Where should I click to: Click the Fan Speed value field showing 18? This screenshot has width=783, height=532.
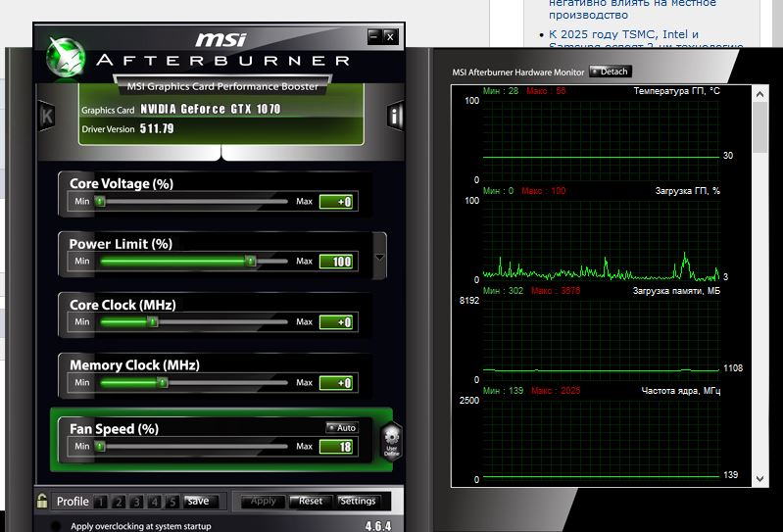(336, 447)
